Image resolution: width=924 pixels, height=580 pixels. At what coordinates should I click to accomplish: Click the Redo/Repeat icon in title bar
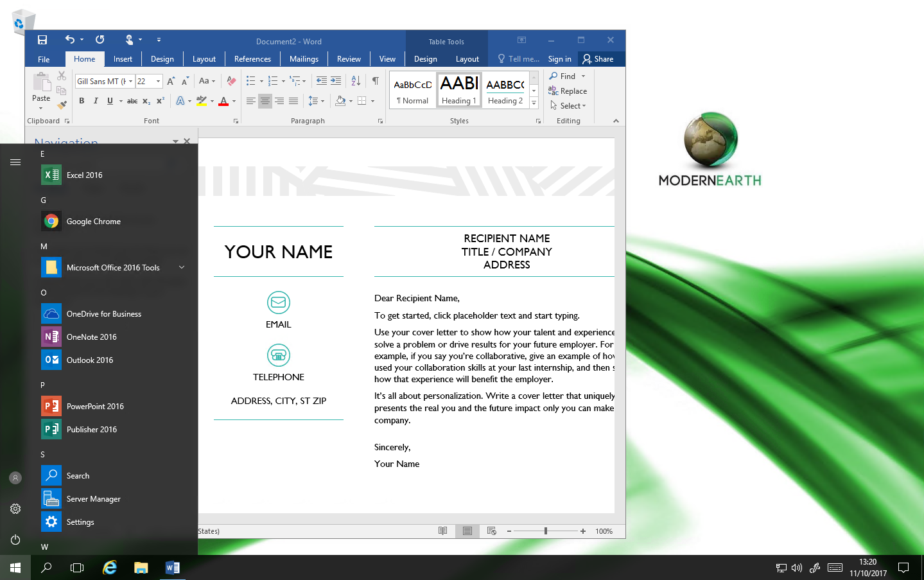pyautogui.click(x=100, y=40)
